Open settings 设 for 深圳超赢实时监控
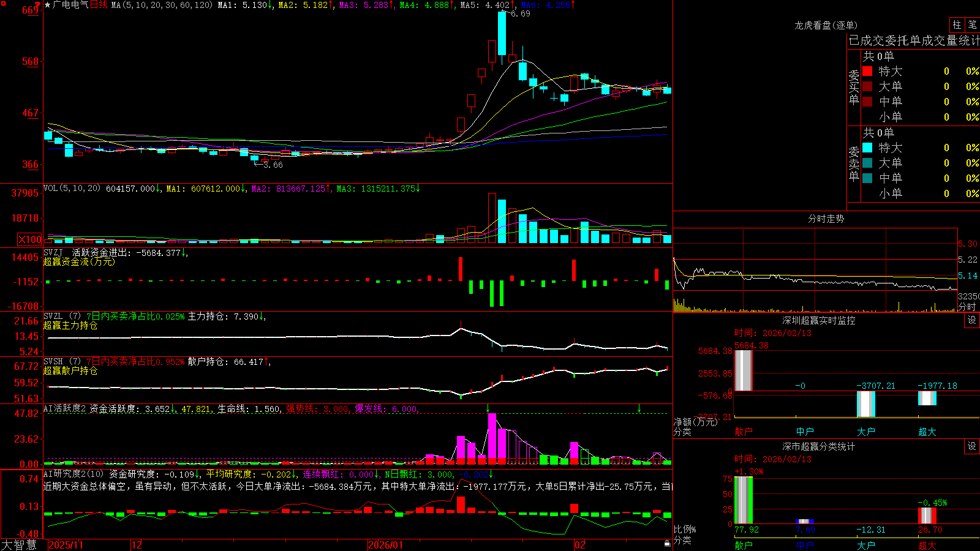Image resolution: width=980 pixels, height=551 pixels. coord(972,320)
